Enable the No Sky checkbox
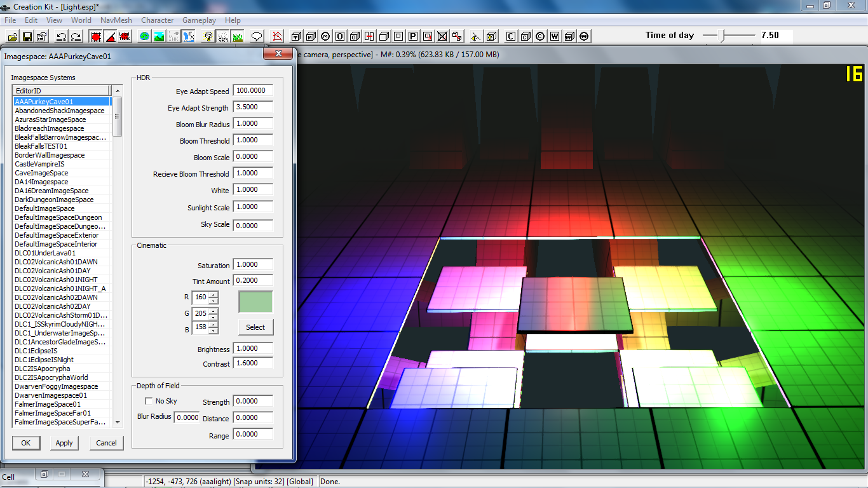This screenshot has height=488, width=868. [149, 401]
